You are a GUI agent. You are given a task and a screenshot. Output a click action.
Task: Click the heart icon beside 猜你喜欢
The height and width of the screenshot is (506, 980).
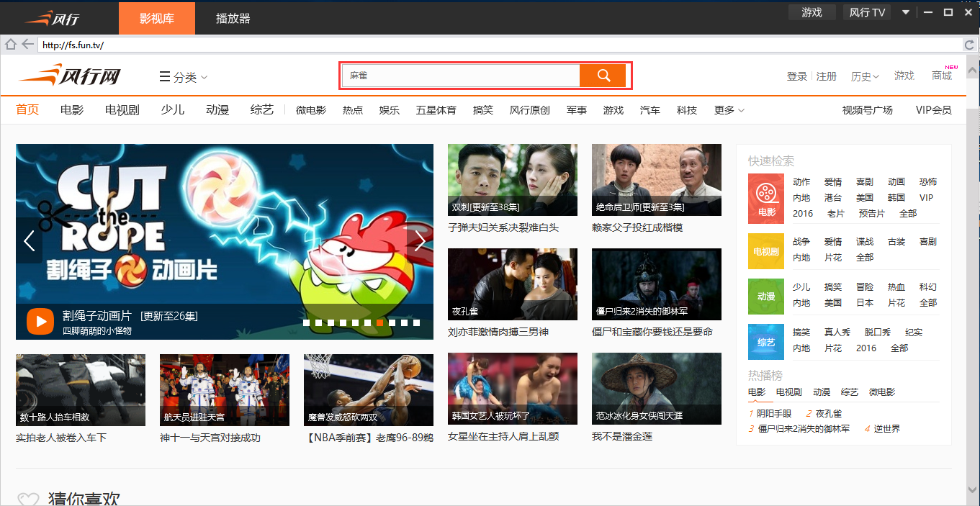coord(29,497)
